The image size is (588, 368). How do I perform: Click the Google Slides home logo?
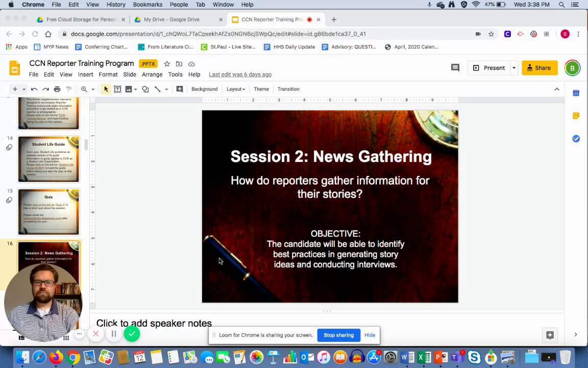[15, 68]
